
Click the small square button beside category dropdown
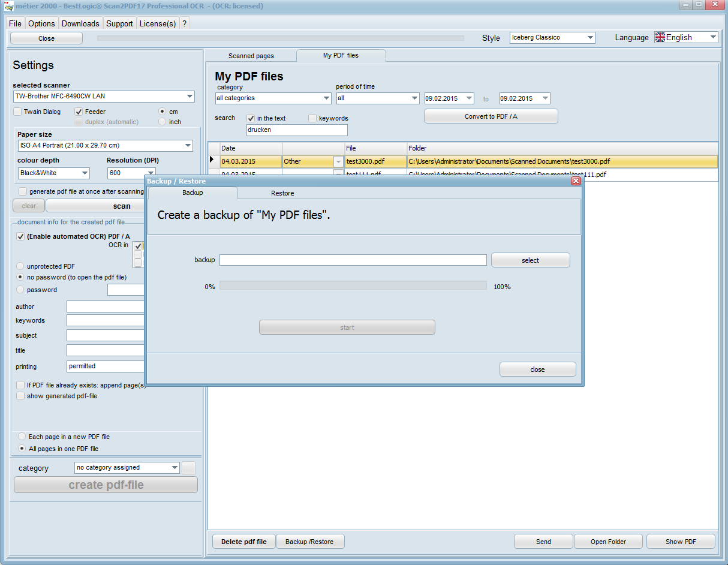(x=188, y=468)
